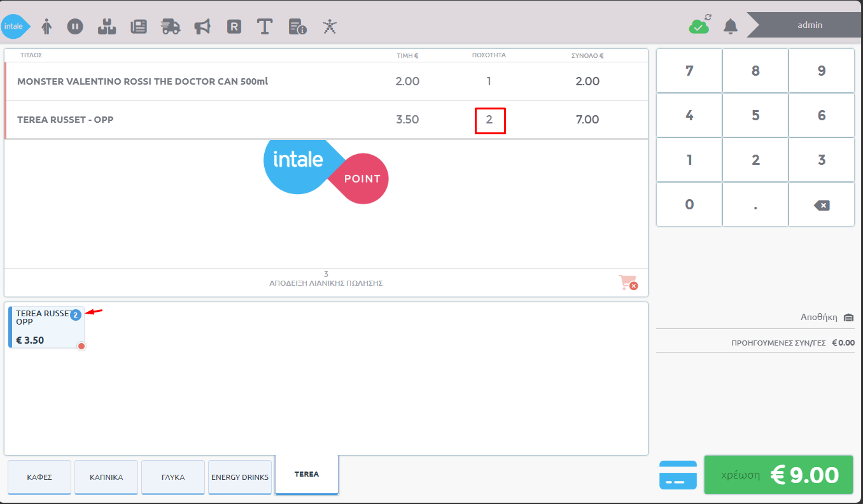The width and height of the screenshot is (863, 504).
Task: Tap keypad digit 3
Action: pos(822,160)
